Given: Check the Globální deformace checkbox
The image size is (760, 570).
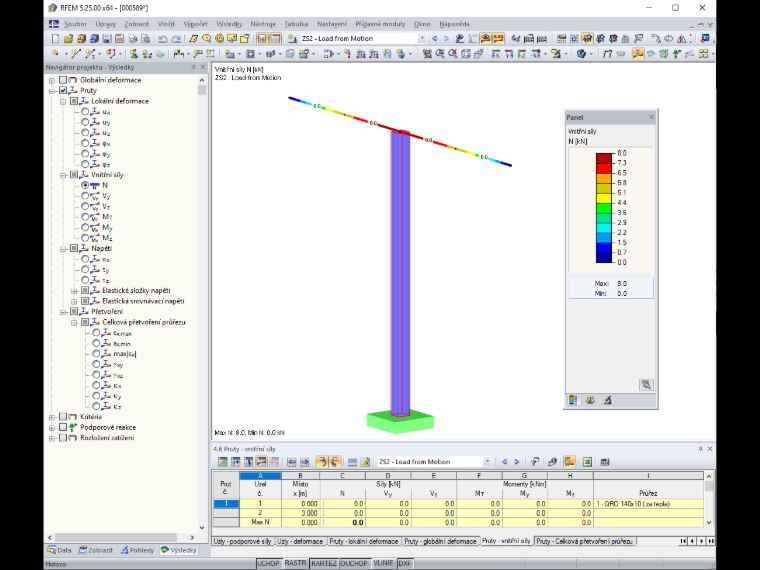Looking at the screenshot, I should [x=63, y=80].
